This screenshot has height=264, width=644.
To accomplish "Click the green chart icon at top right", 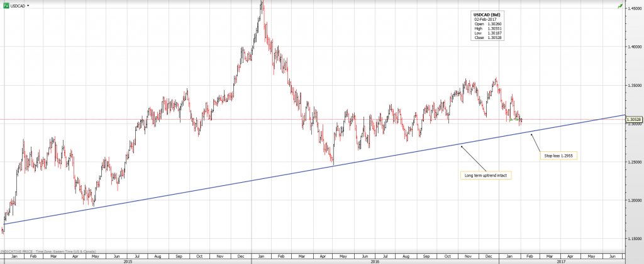I will pyautogui.click(x=620, y=6).
